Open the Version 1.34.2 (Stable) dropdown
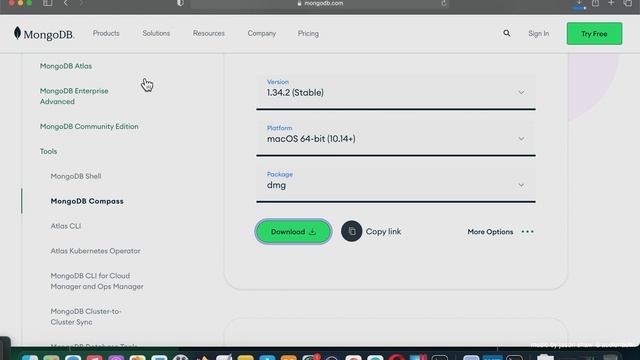Viewport: 640px width, 360px height. click(x=396, y=92)
